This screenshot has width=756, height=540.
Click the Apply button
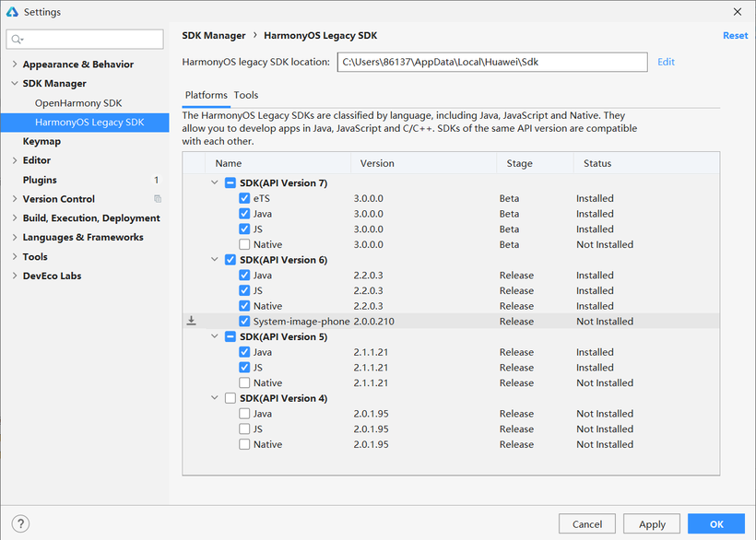pos(652,524)
